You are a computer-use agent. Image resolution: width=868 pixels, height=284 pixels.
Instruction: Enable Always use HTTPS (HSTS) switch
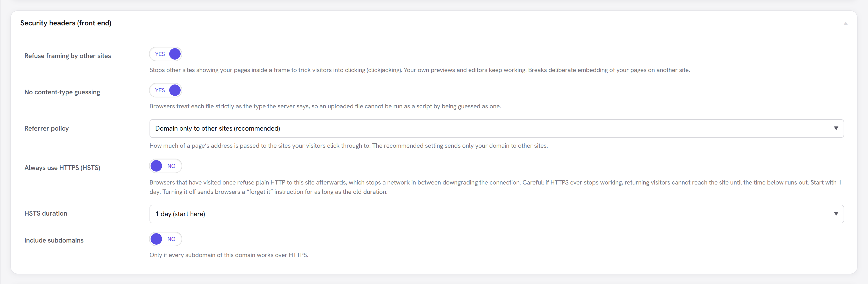pos(165,166)
